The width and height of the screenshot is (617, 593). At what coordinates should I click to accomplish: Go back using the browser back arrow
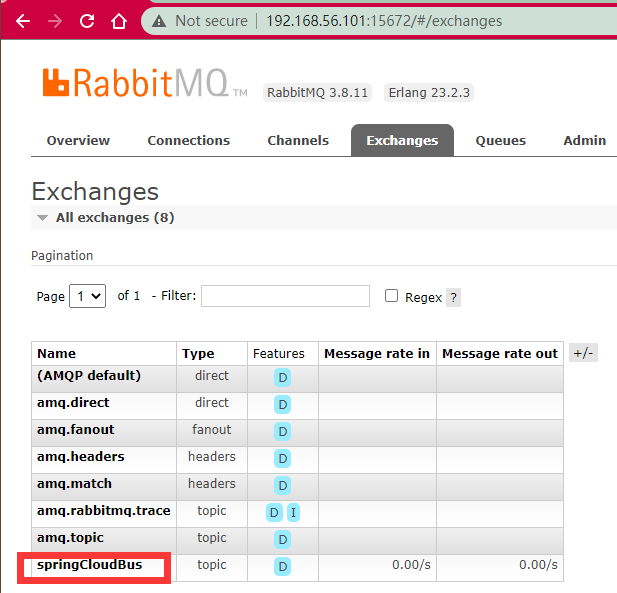(23, 21)
